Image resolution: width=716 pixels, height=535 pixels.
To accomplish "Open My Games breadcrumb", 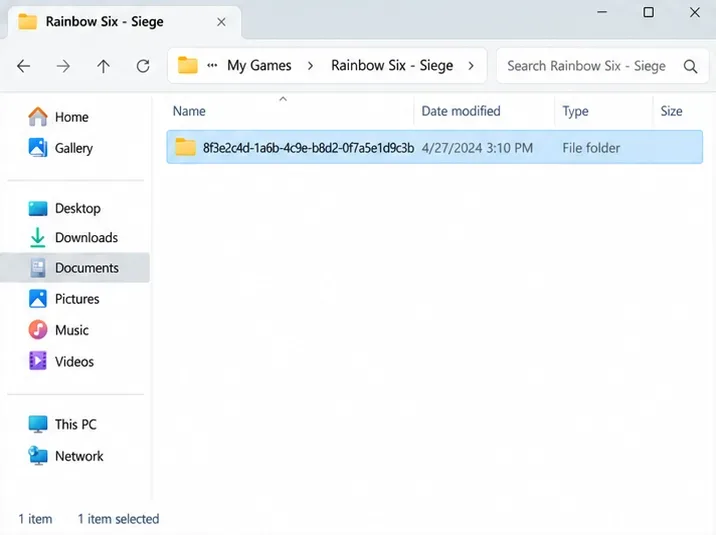I will point(259,65).
